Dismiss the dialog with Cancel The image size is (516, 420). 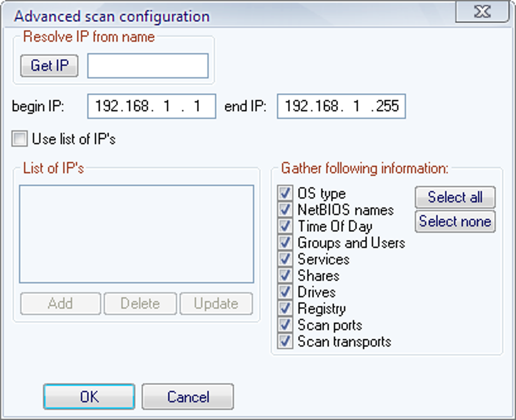tap(188, 397)
